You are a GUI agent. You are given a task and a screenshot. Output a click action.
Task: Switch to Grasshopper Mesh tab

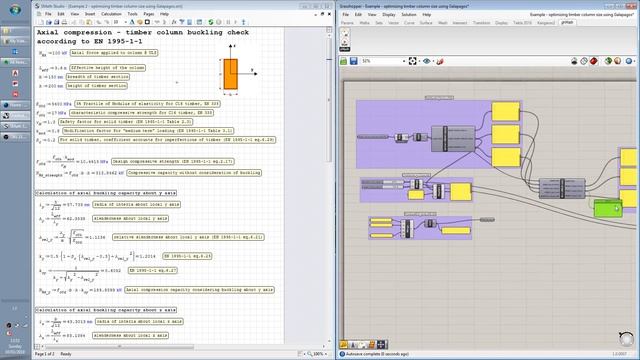pos(442,23)
